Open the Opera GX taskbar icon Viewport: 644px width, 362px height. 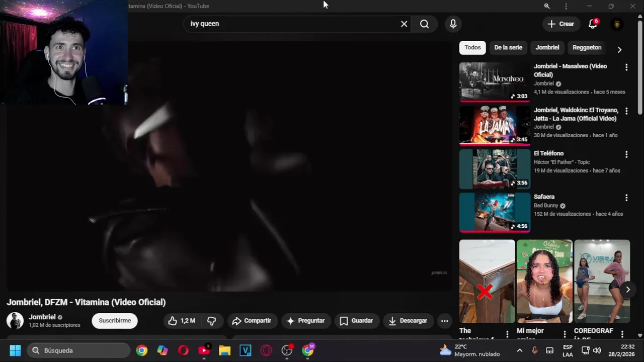click(266, 350)
